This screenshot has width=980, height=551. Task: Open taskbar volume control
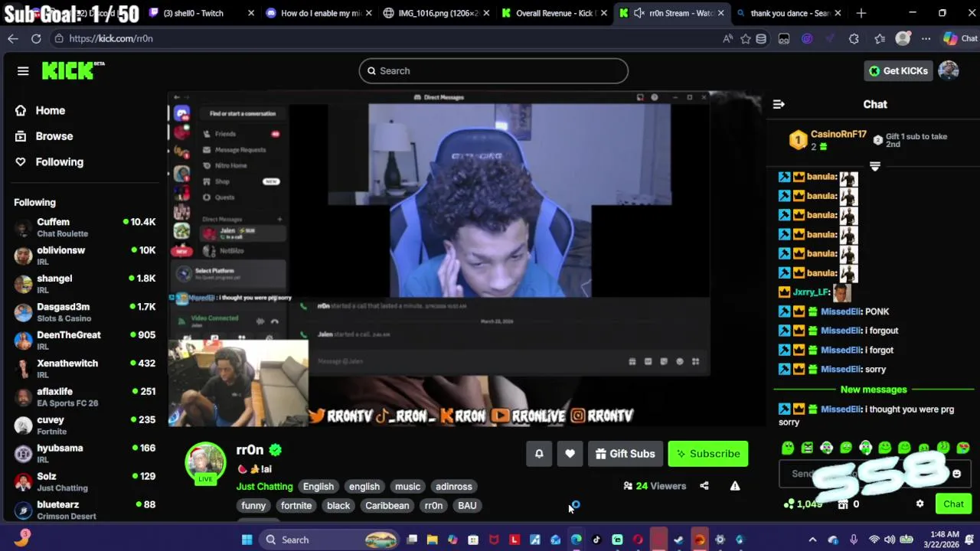891,540
